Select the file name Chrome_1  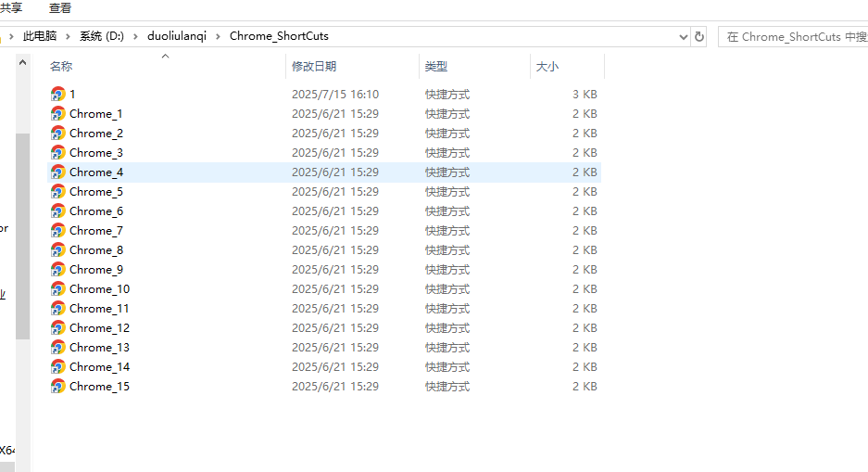point(96,113)
